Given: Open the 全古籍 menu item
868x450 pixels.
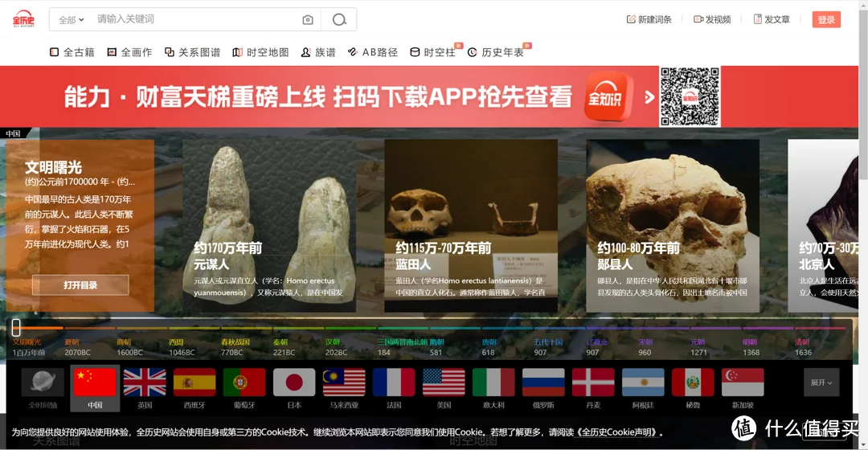Looking at the screenshot, I should (x=72, y=52).
